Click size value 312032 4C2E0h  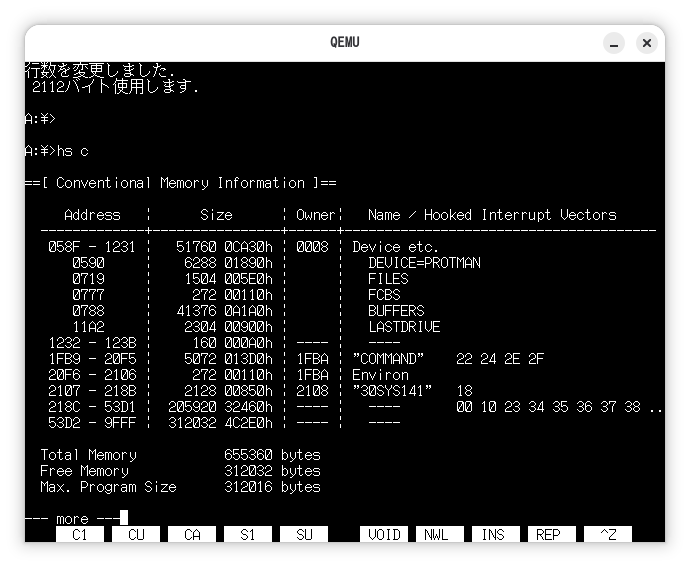pyautogui.click(x=220, y=423)
